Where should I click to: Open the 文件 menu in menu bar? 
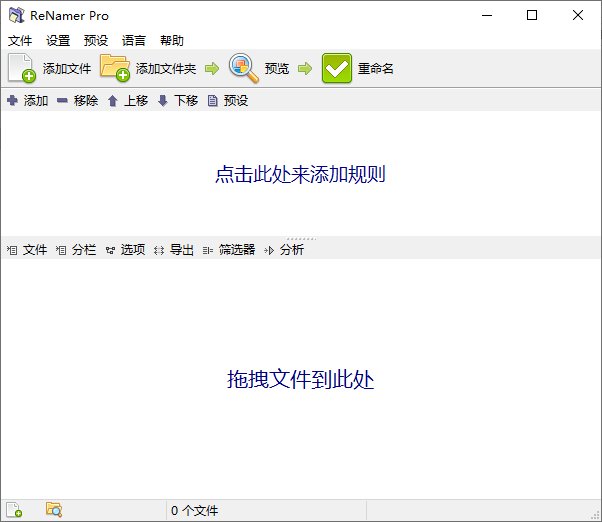[x=20, y=40]
